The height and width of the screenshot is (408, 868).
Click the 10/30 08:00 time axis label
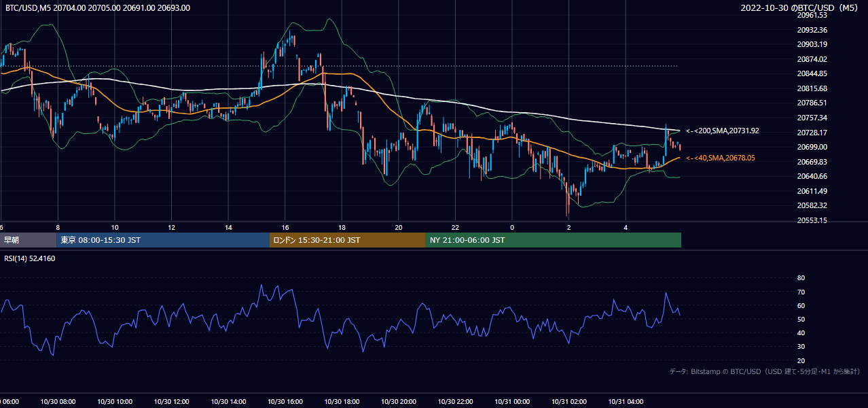tap(58, 402)
